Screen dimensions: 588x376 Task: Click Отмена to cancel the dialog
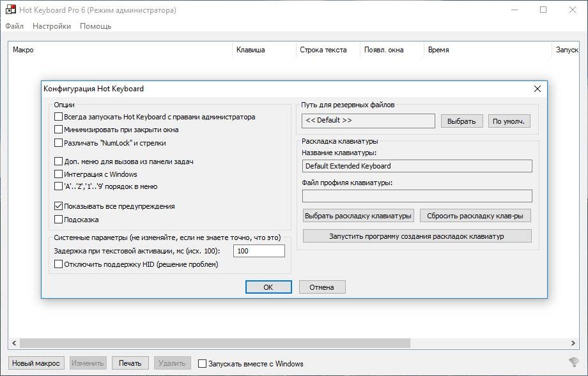pos(321,287)
